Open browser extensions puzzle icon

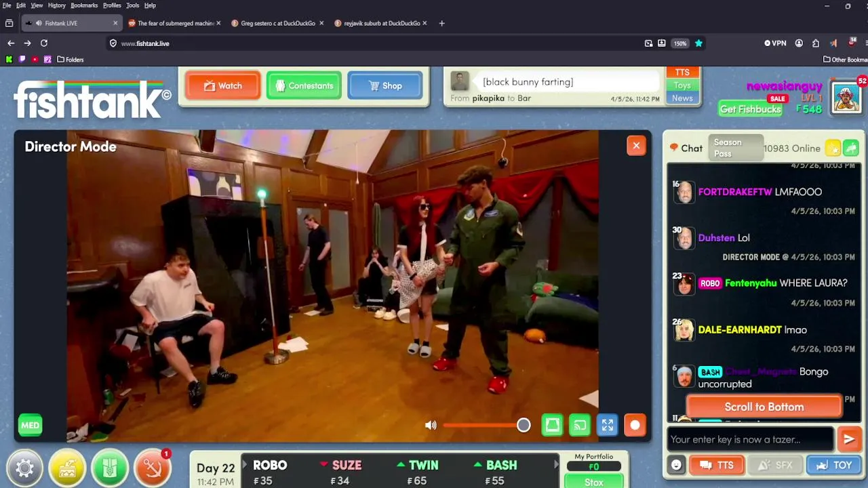(x=816, y=43)
